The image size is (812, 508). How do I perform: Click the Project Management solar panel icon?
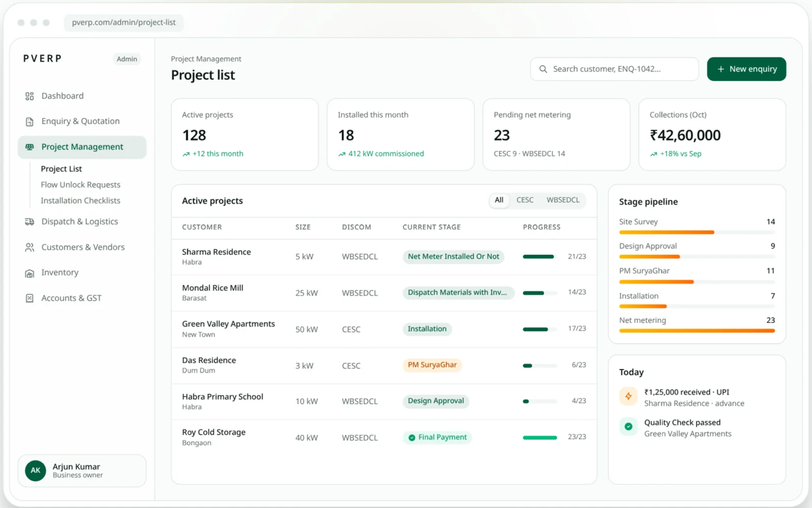pyautogui.click(x=29, y=147)
